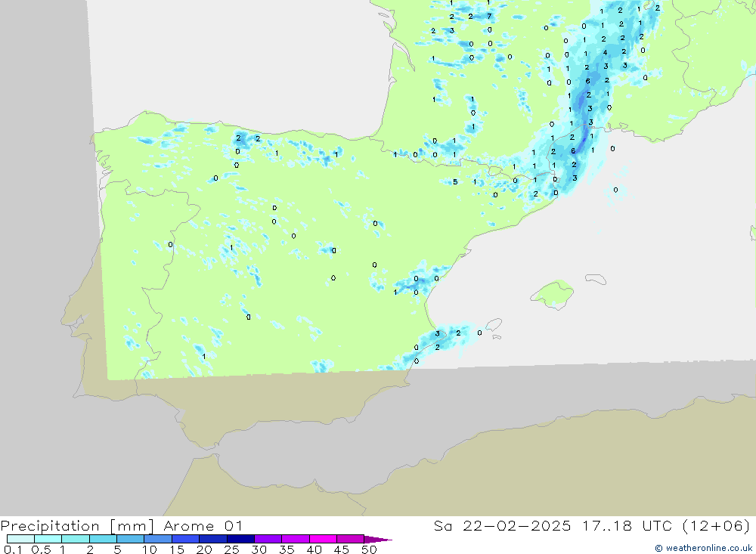Pick the 5–10 mm legend swatch
The width and height of the screenshot is (756, 554).
130,539
